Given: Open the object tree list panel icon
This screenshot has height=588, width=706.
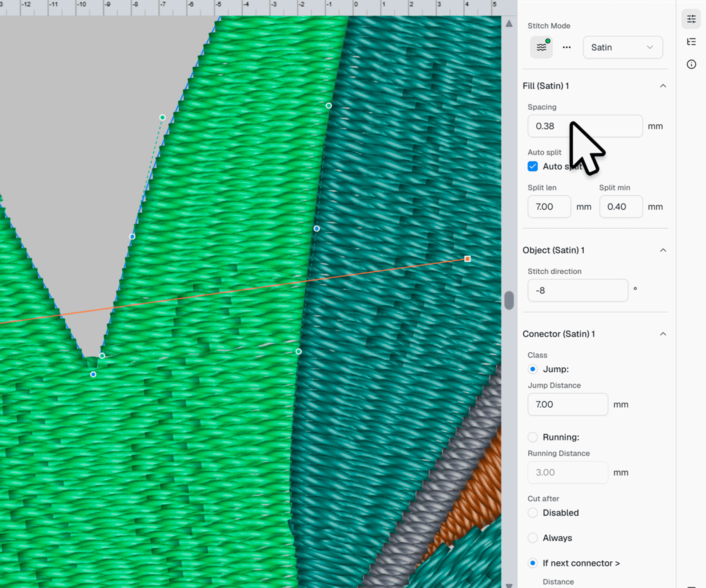Looking at the screenshot, I should 691,42.
